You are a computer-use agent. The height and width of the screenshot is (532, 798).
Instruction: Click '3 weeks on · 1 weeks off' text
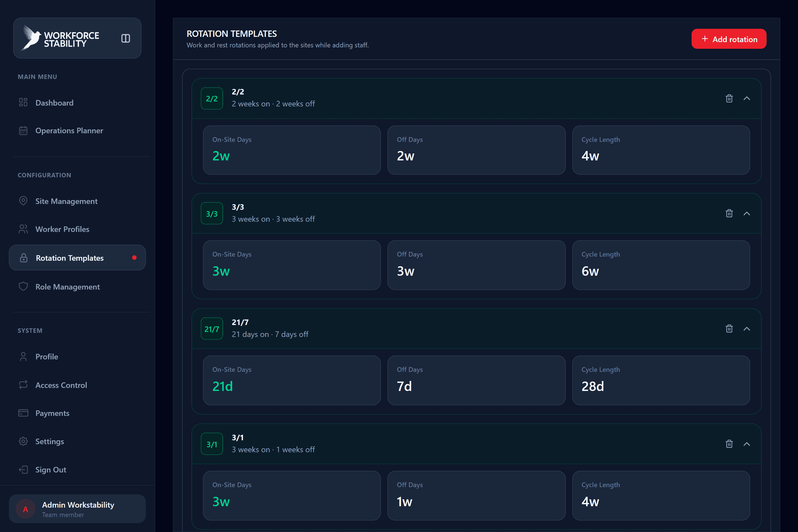[x=273, y=449]
